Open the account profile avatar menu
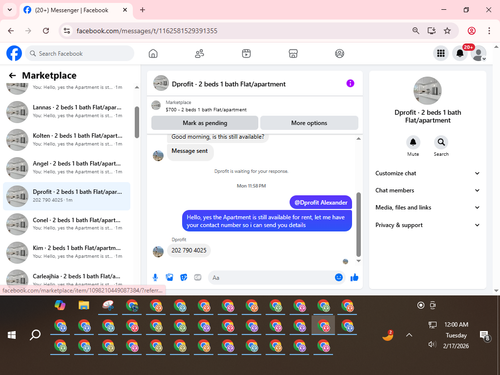500x375 pixels. point(478,53)
